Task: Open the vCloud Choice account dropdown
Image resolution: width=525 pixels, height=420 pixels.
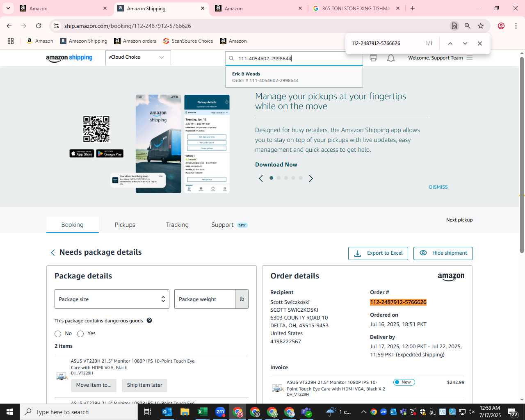Action: [x=138, y=57]
